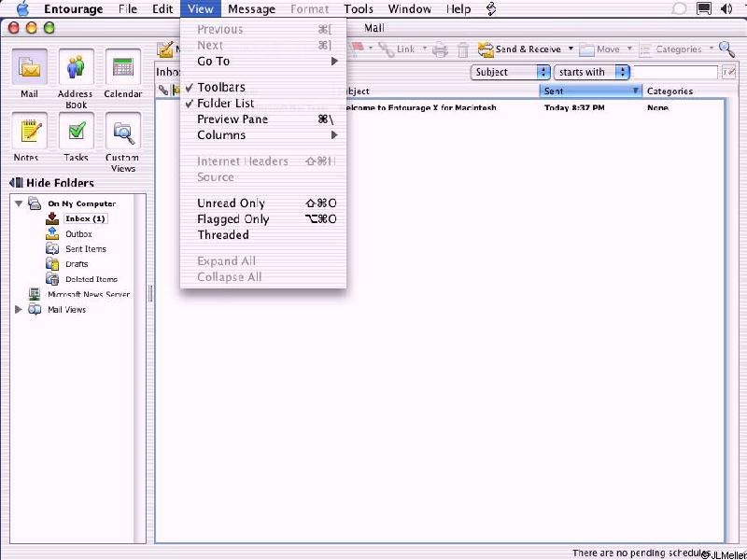Click the Link chain icon in toolbar

click(x=386, y=49)
